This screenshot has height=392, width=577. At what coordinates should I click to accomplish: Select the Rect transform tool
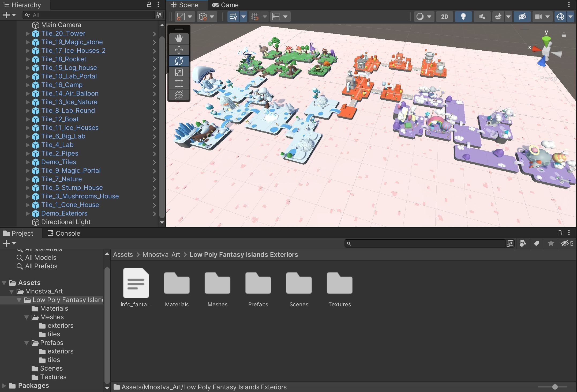(x=179, y=84)
